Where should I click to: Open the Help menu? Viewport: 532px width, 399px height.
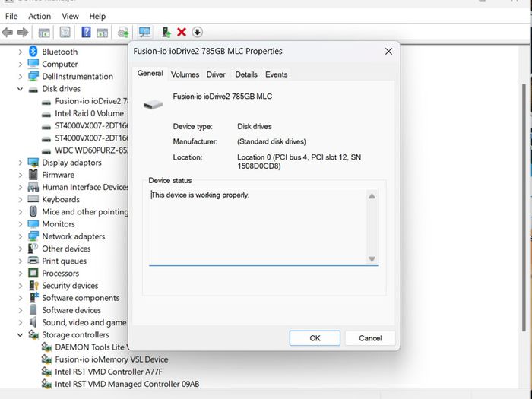pyautogui.click(x=97, y=16)
